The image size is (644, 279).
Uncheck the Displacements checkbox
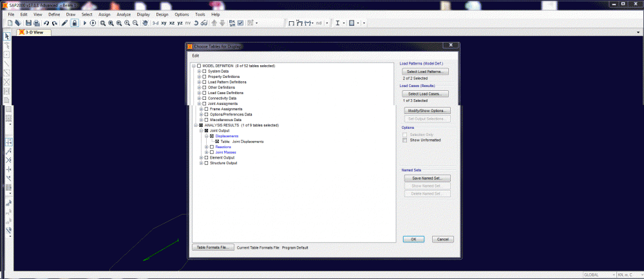tap(212, 136)
